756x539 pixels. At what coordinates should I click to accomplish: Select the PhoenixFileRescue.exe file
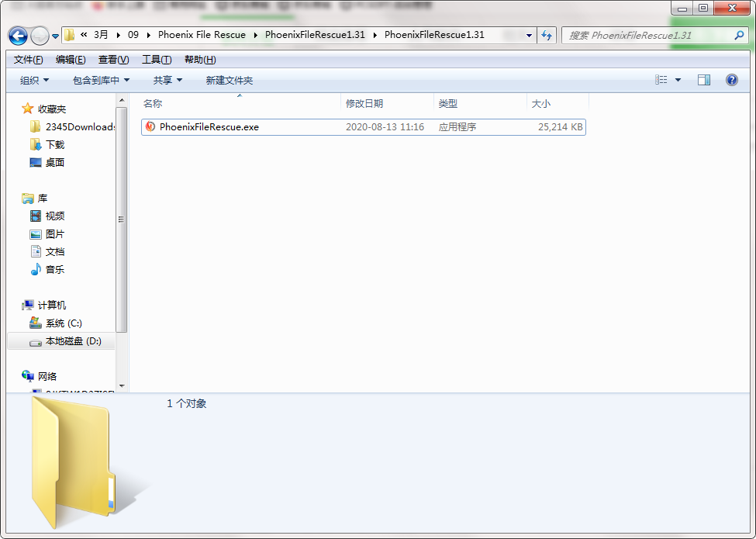click(x=364, y=126)
